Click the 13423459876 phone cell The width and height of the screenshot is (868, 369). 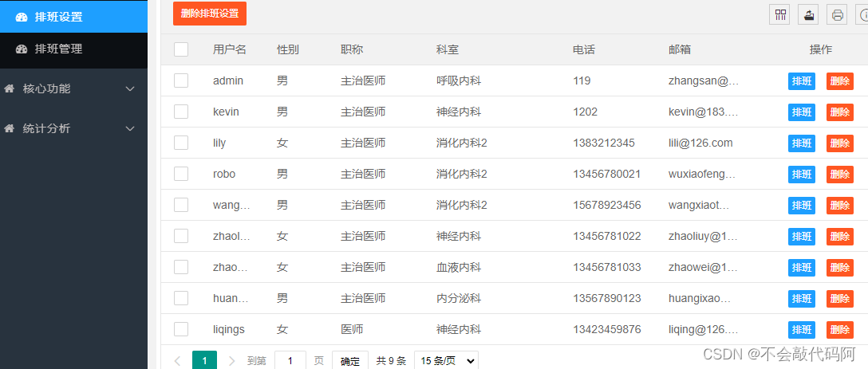pos(606,330)
